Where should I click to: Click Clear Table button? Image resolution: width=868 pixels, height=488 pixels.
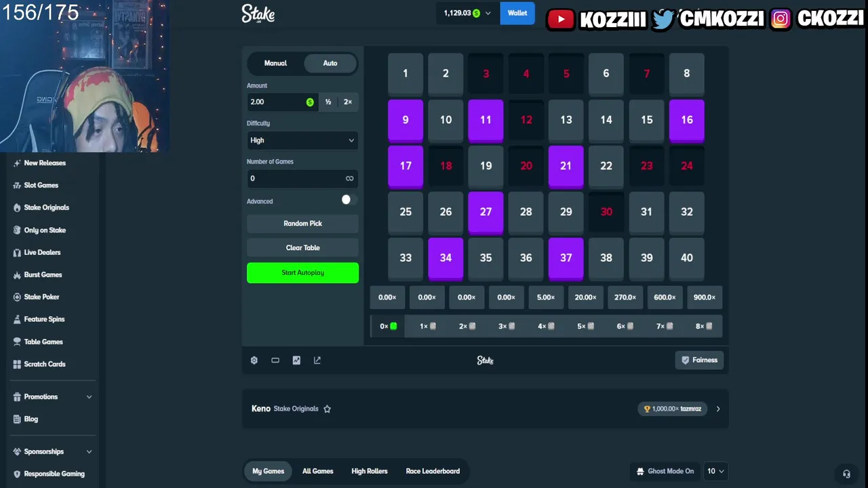[x=302, y=248]
